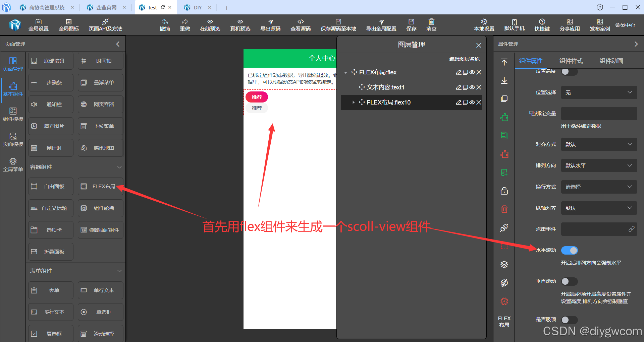Toggle visibility of FLEX布局:flex10 layer

coord(472,102)
